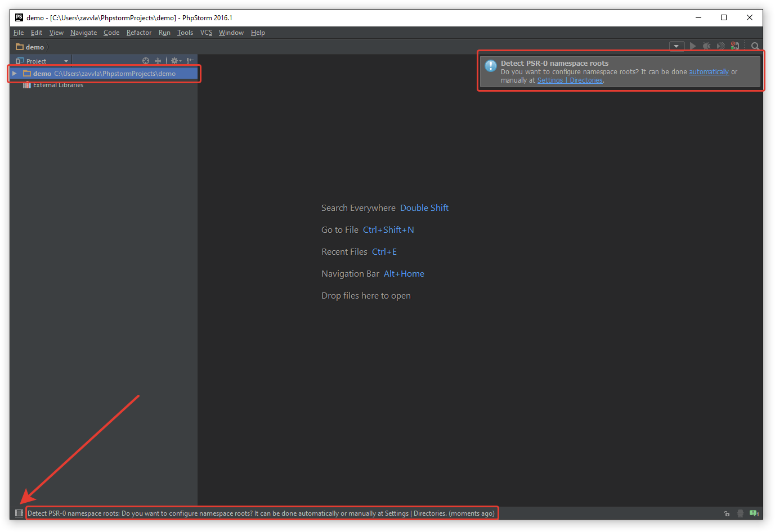Minimize the PhpStorm window
This screenshot has height=532, width=775.
698,17
